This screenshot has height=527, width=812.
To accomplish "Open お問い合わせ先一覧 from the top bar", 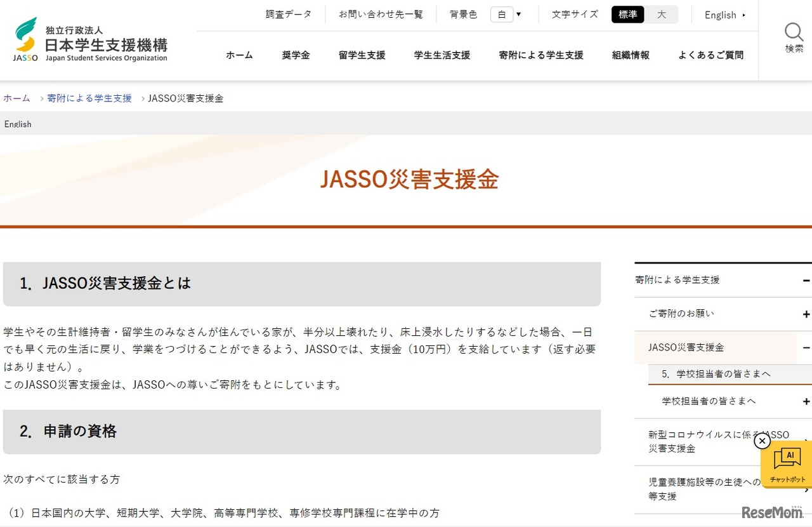I will pyautogui.click(x=381, y=13).
